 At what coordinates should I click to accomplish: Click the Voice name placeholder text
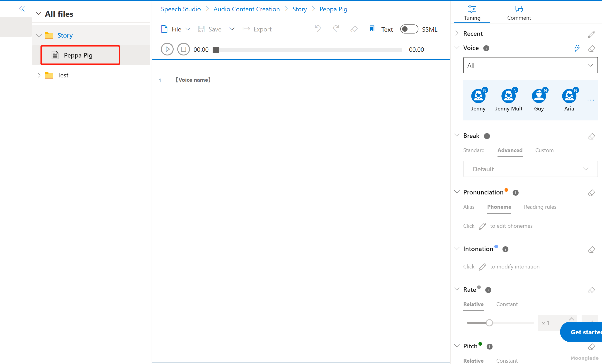click(x=193, y=80)
